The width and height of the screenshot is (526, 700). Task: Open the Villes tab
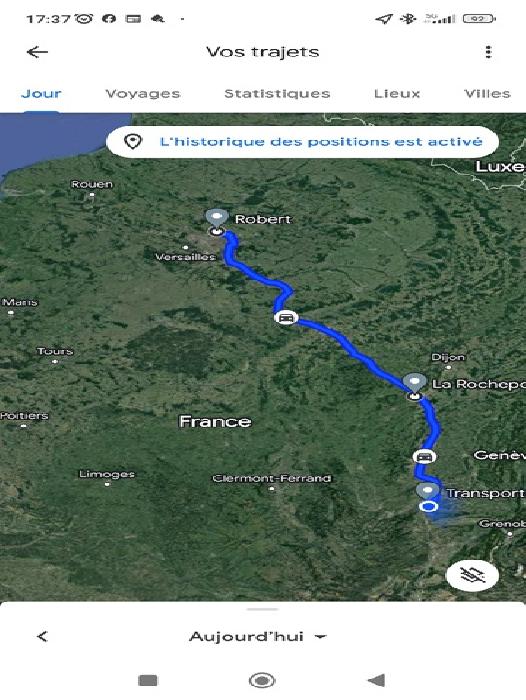pos(487,94)
